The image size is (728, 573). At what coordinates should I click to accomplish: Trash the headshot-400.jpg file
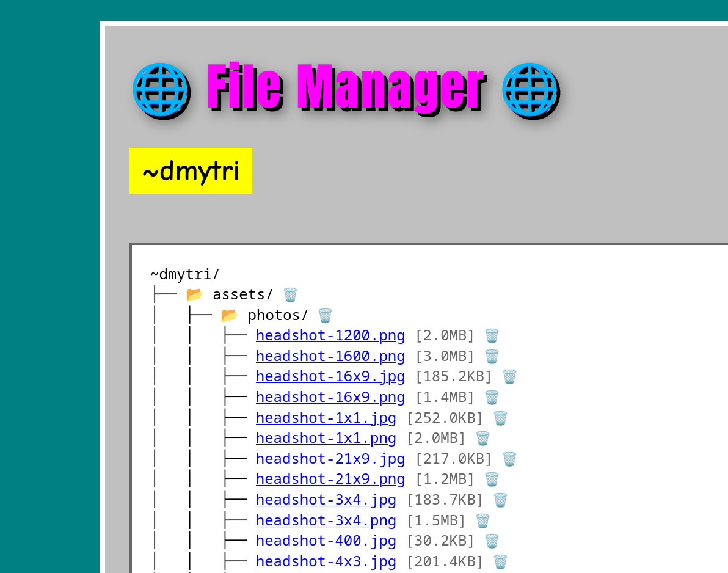[492, 541]
